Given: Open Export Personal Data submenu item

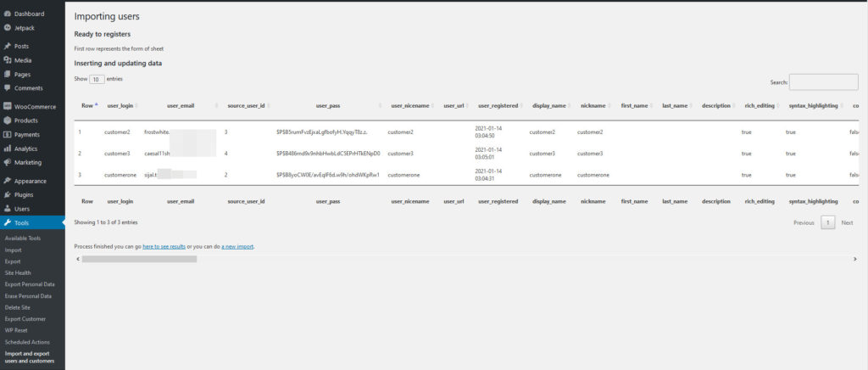Looking at the screenshot, I should (30, 284).
